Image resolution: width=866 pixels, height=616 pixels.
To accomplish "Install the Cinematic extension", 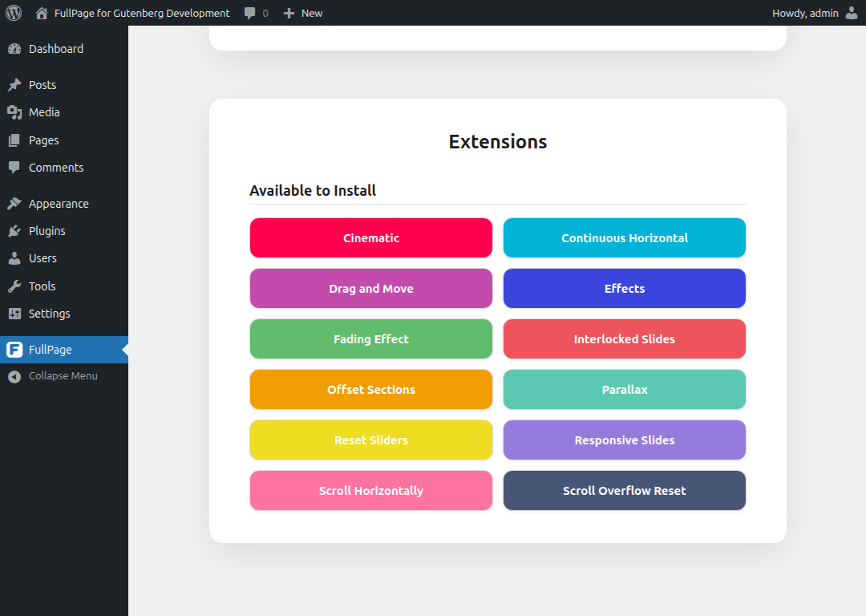I will pos(371,237).
